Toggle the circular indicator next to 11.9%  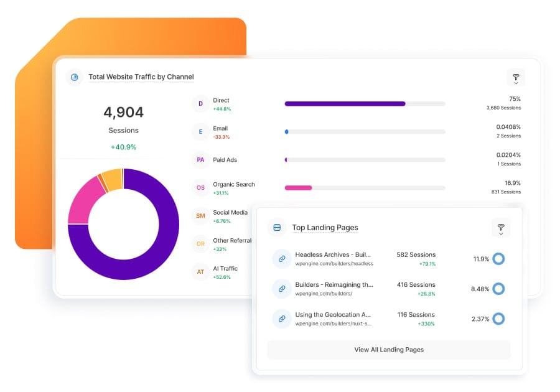tap(498, 258)
